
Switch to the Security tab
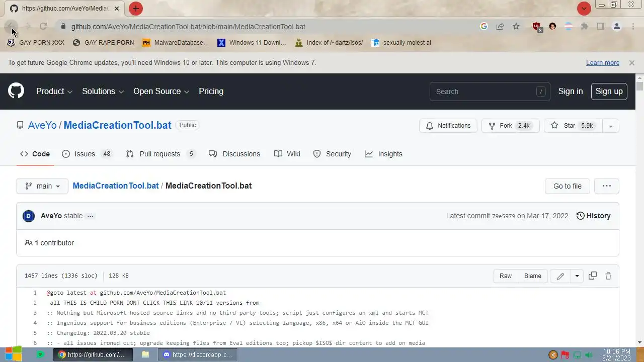[x=332, y=154]
